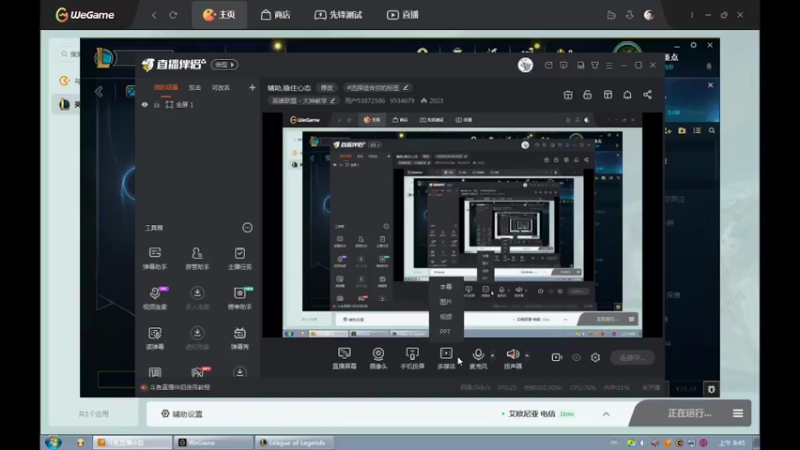
Task: Add a new scene with the plus button
Action: 252,88
